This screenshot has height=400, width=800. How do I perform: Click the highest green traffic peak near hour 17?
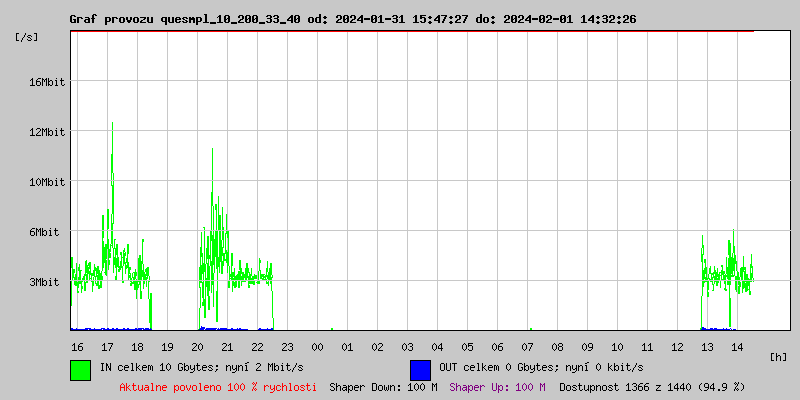pyautogui.click(x=112, y=125)
